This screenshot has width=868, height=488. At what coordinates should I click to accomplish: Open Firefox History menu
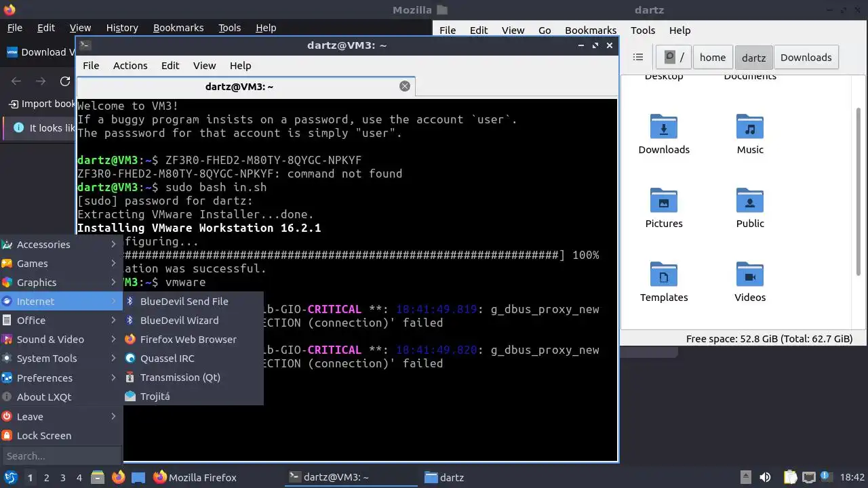pyautogui.click(x=122, y=28)
